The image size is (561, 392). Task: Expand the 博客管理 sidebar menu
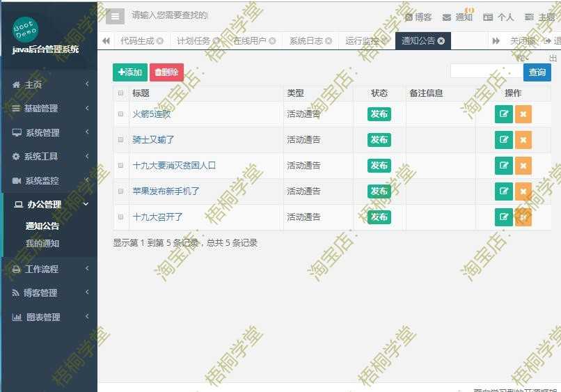[x=49, y=293]
